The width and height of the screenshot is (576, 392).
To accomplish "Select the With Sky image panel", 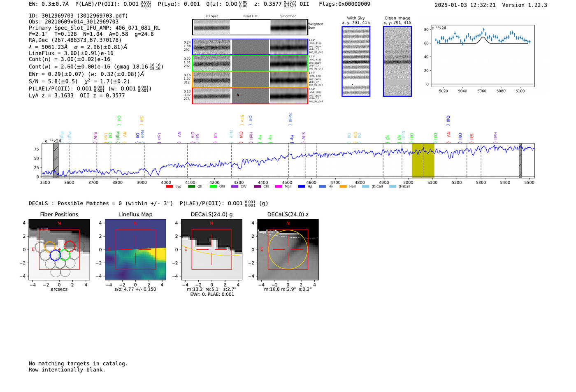I will tap(356, 61).
